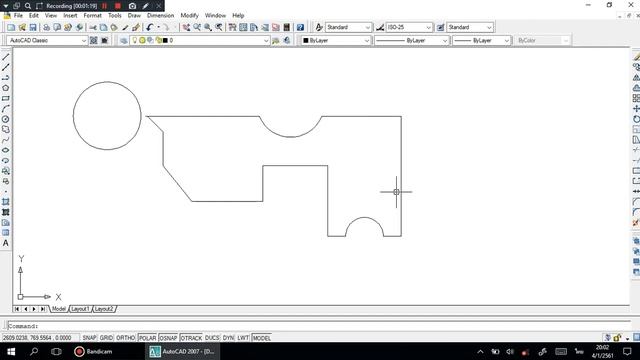Click the Save icon in Standard toolbar
The image size is (640, 360).
tap(33, 27)
